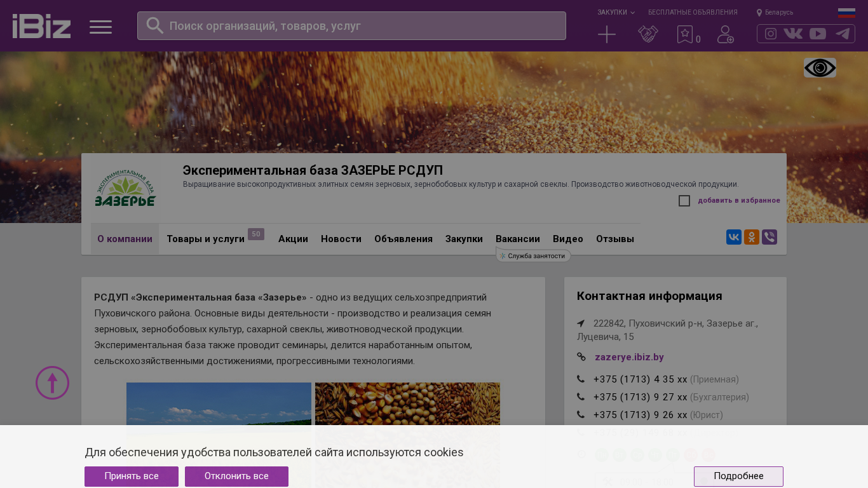Open the YouTube channel icon

coord(818,34)
